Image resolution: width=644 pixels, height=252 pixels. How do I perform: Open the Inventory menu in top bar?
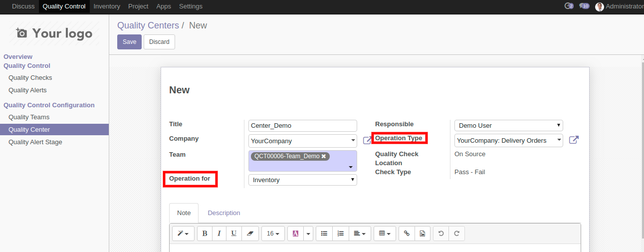[x=107, y=6]
